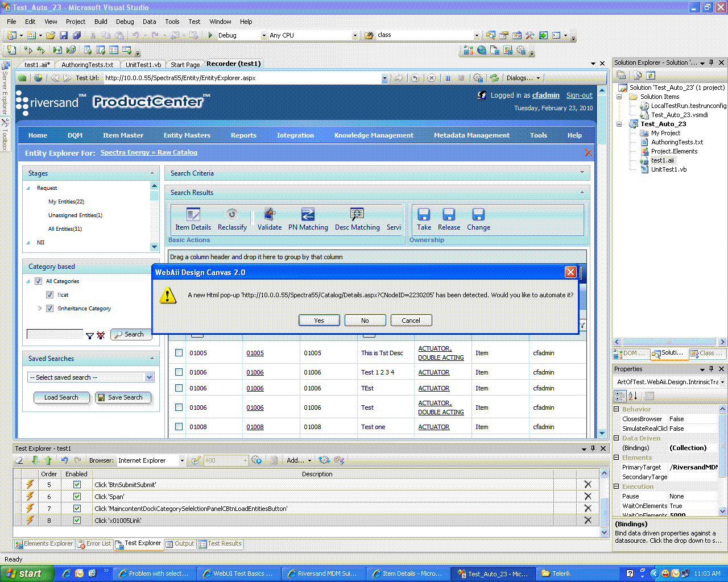Click the Change ownership icon

[478, 214]
